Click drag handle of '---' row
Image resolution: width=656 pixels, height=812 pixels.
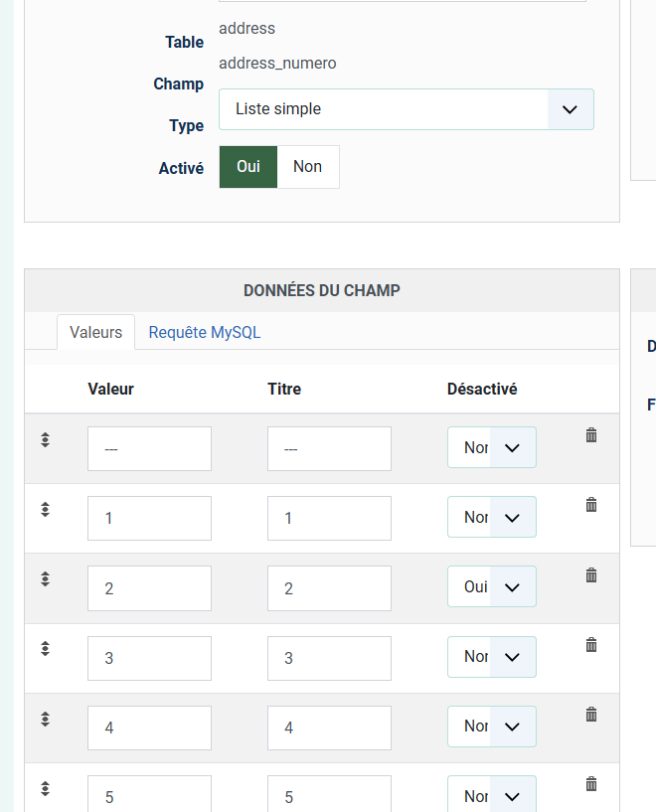click(x=46, y=439)
